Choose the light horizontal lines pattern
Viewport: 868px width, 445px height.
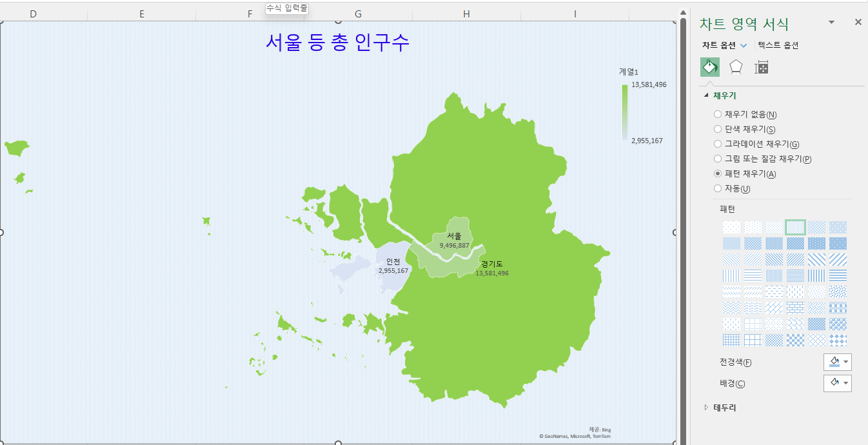753,275
